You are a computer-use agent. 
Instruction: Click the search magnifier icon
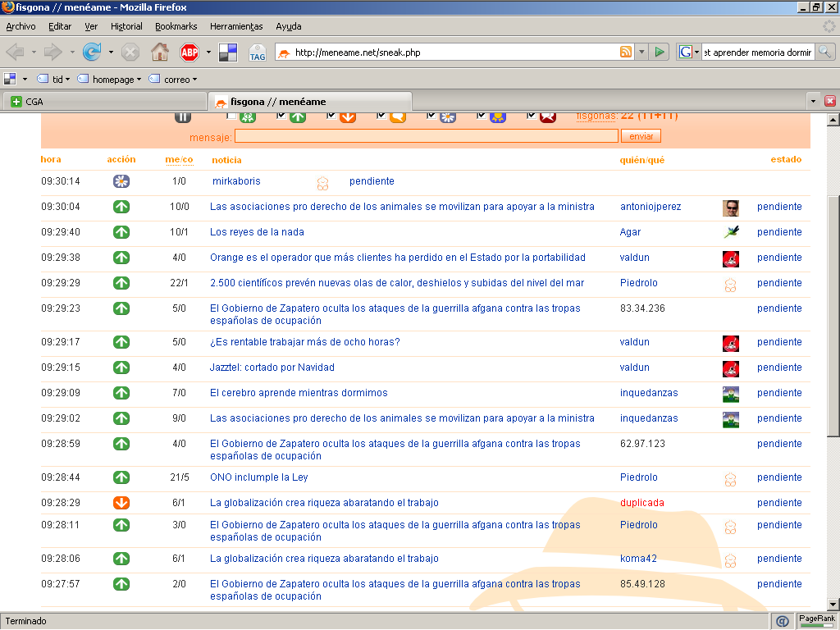pos(824,52)
